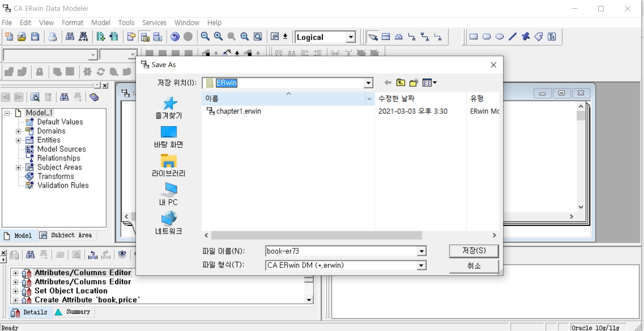Click the Fit Model zoom icon
The height and width of the screenshot is (331, 644).
coord(245,37)
